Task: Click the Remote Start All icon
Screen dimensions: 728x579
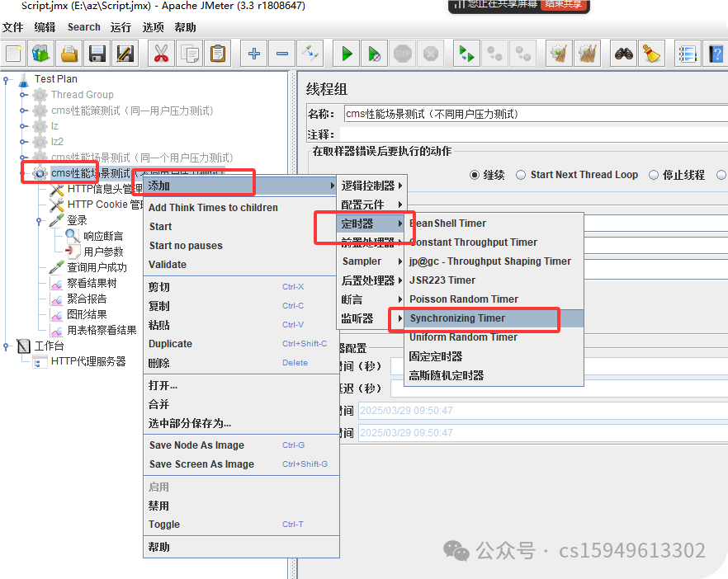Action: tap(466, 54)
